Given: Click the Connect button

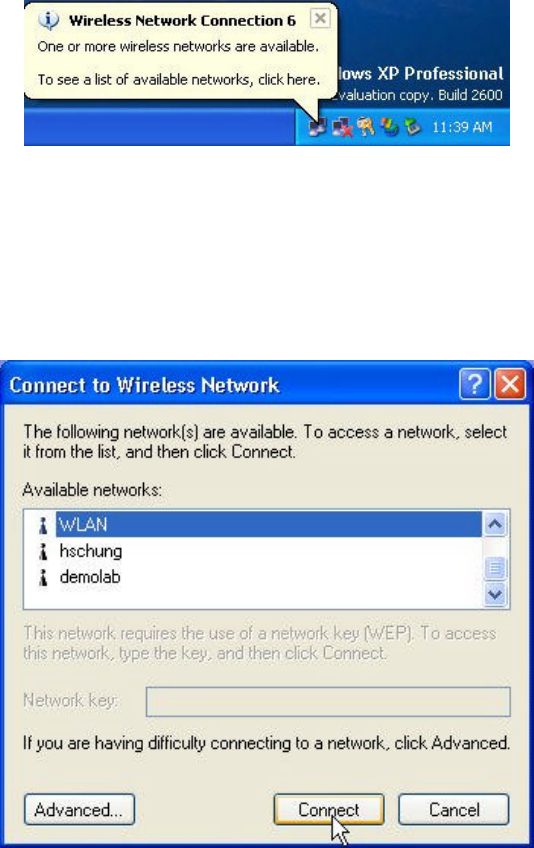Looking at the screenshot, I should pos(328,810).
